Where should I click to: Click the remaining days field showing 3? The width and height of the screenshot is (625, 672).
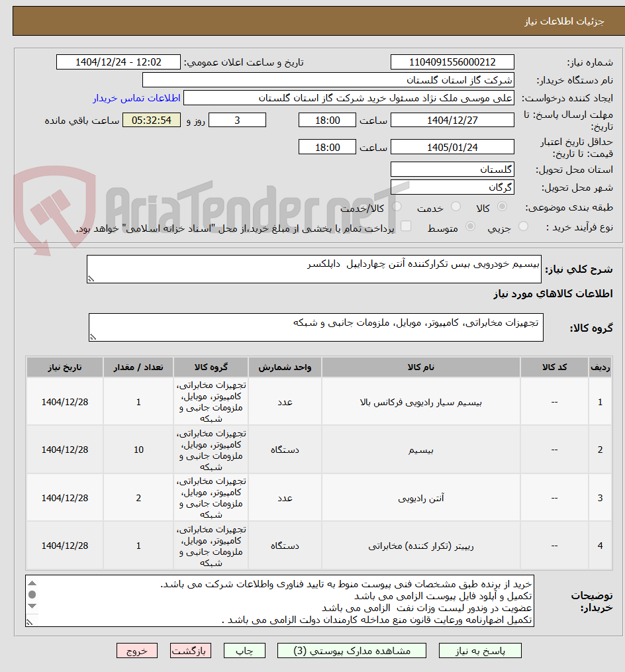tap(237, 120)
